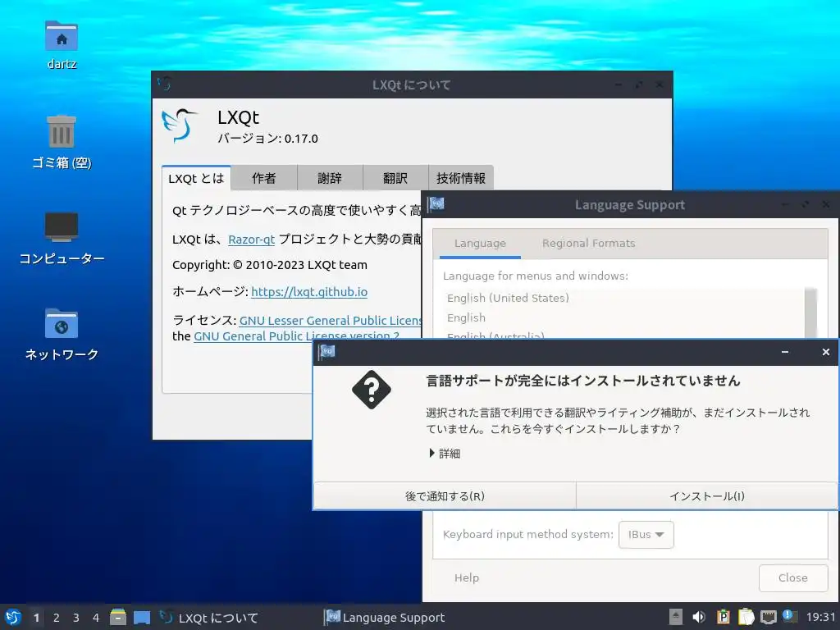The image size is (840, 630).
Task: Switch to the 技術情報 tab
Action: [x=461, y=178]
